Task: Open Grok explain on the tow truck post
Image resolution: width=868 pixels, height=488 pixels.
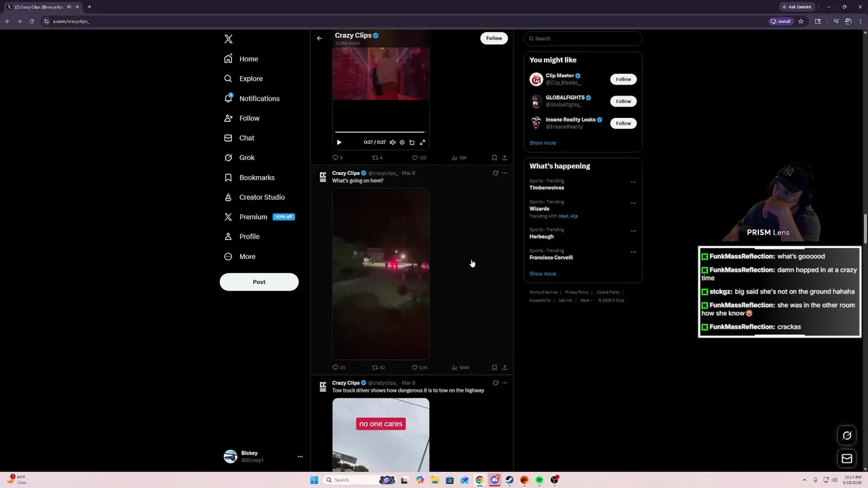Action: pyautogui.click(x=495, y=383)
